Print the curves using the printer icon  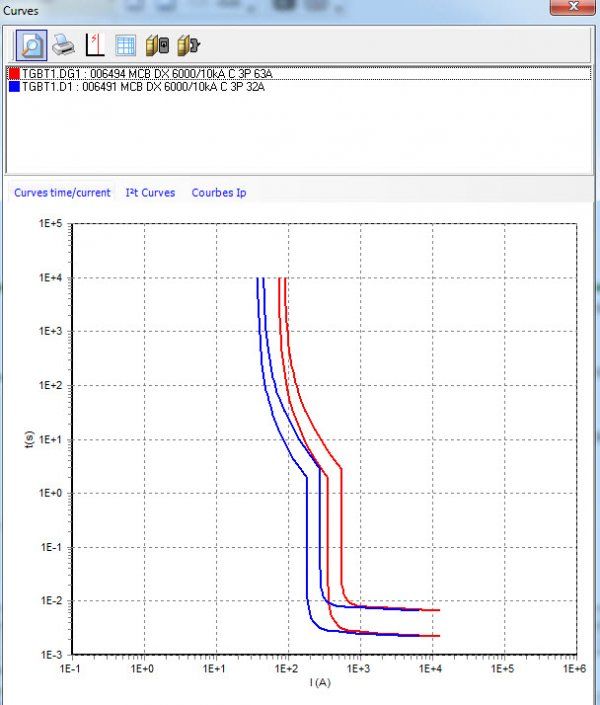coord(63,45)
